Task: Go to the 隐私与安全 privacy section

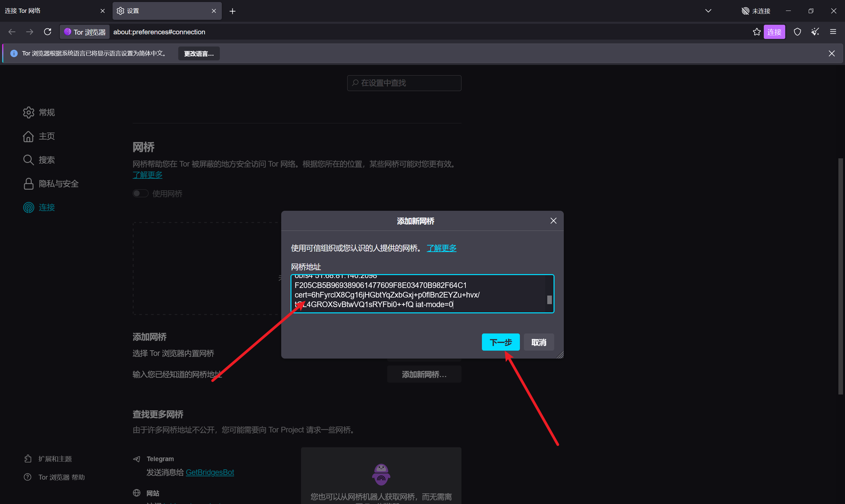Action: point(51,184)
